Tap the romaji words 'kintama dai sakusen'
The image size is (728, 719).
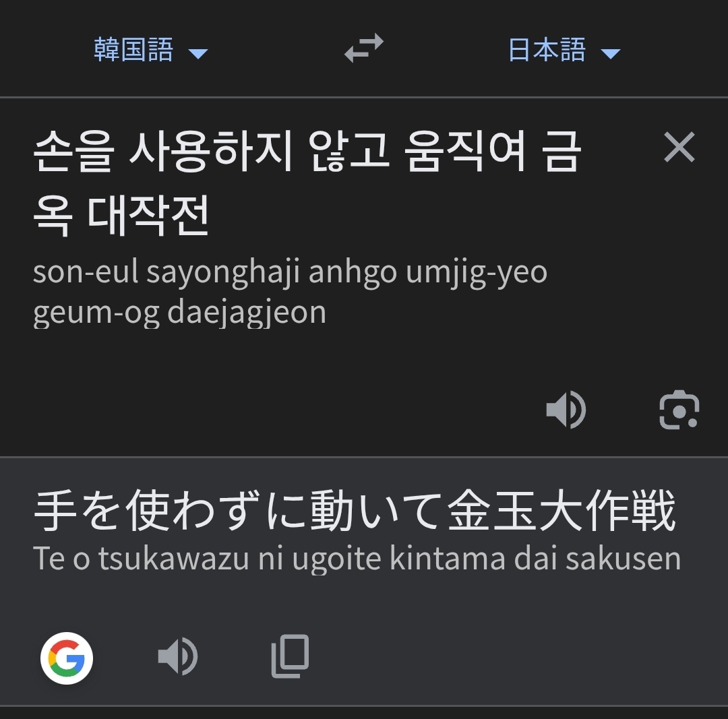tap(535, 558)
